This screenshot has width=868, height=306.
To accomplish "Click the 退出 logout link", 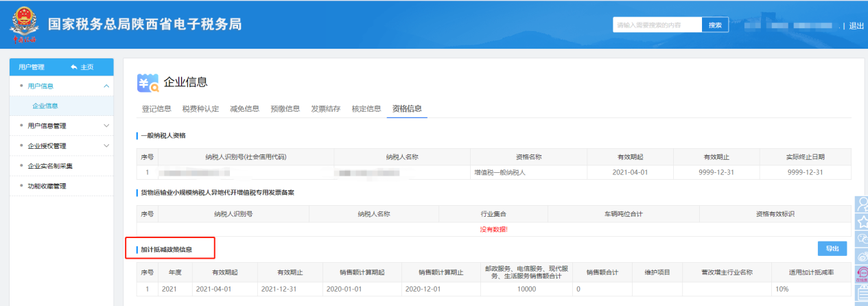I will [856, 25].
